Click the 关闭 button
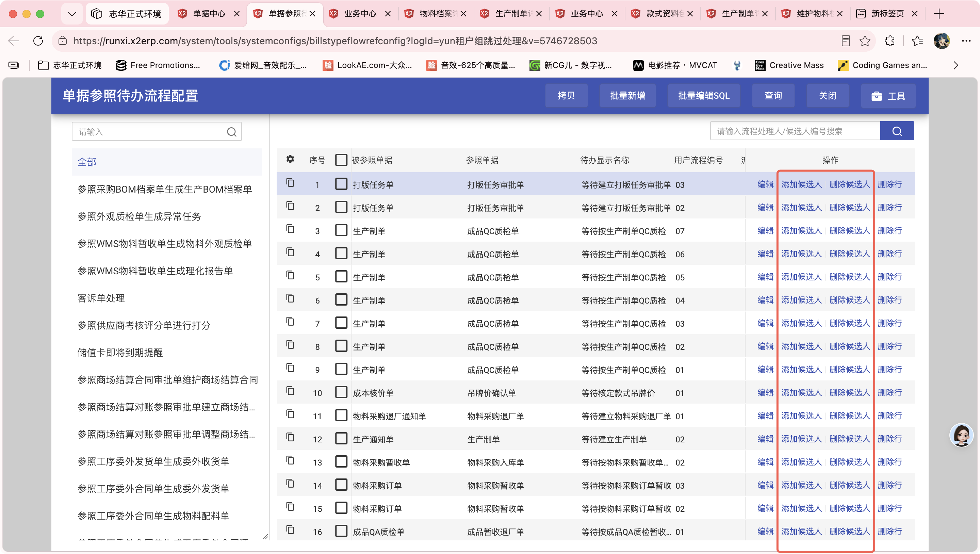The width and height of the screenshot is (980, 554). pos(828,96)
